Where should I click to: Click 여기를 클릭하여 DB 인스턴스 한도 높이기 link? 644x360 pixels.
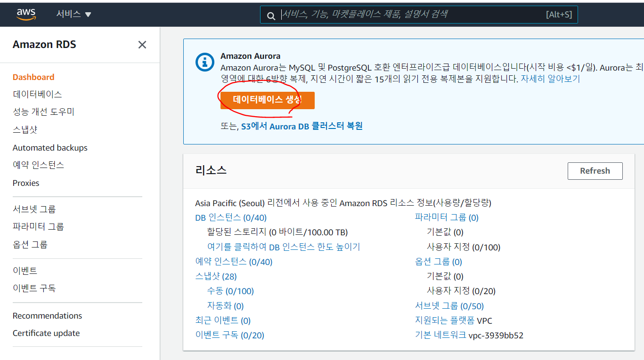[284, 247]
